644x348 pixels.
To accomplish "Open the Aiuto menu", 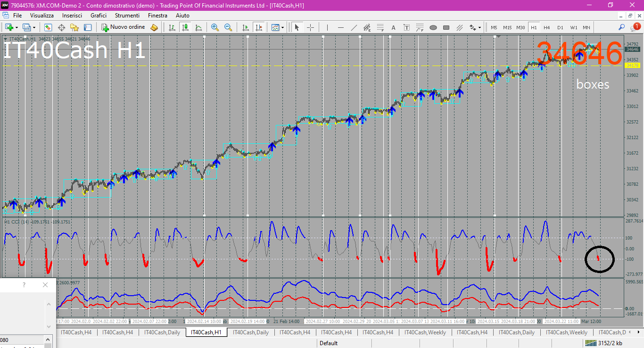I will click(x=182, y=16).
